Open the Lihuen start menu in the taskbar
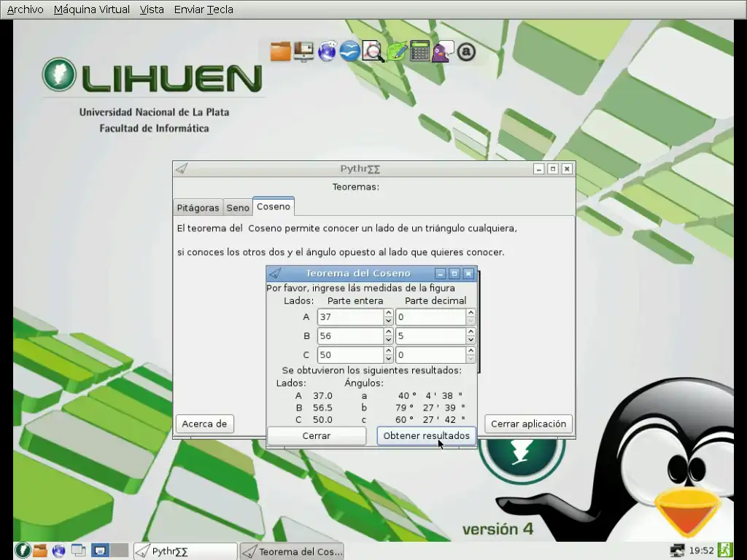Viewport: 747px width, 560px height. [x=23, y=551]
